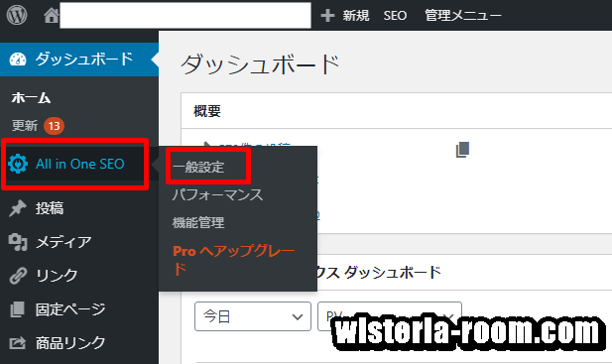Select パフォーマンス from the submenu

click(218, 194)
